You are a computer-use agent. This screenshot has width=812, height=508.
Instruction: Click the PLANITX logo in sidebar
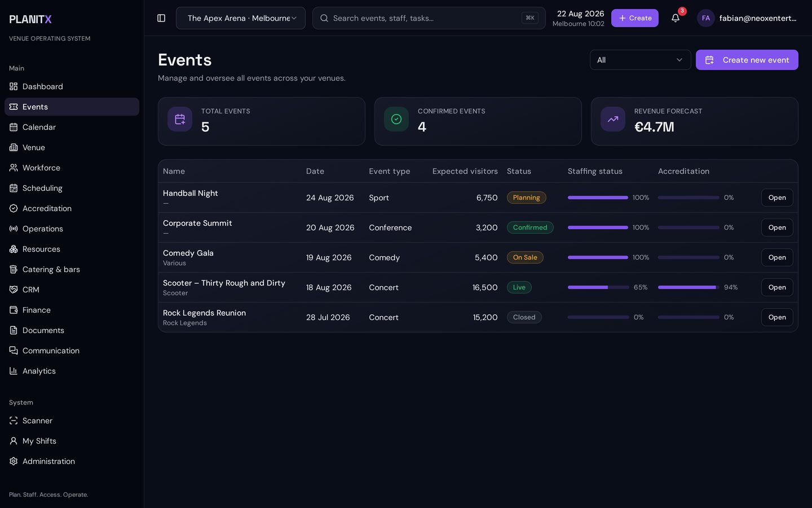pyautogui.click(x=30, y=19)
